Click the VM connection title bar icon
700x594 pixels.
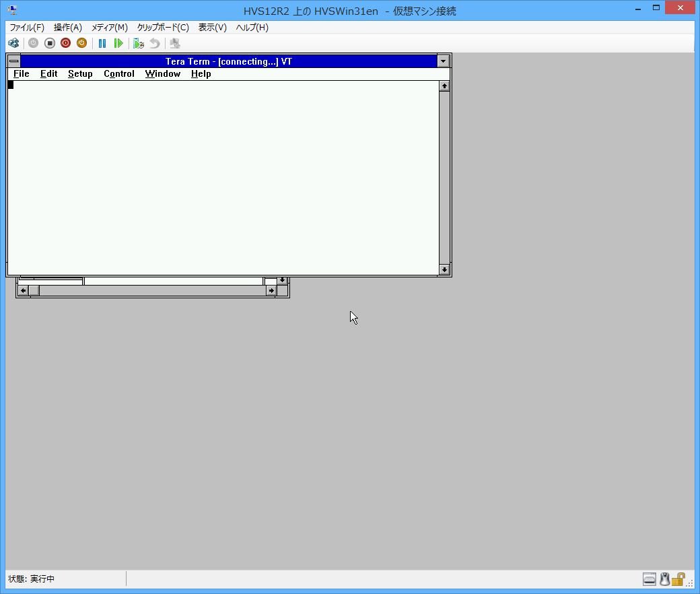(x=13, y=10)
